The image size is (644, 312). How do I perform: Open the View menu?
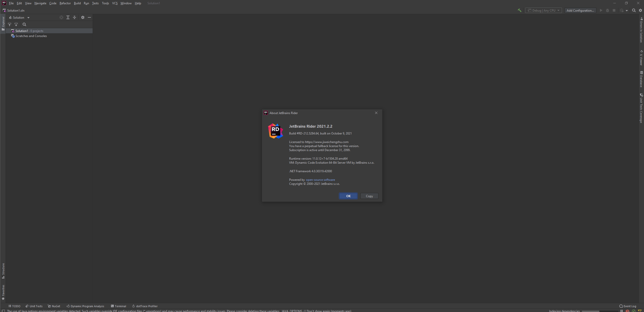[28, 3]
